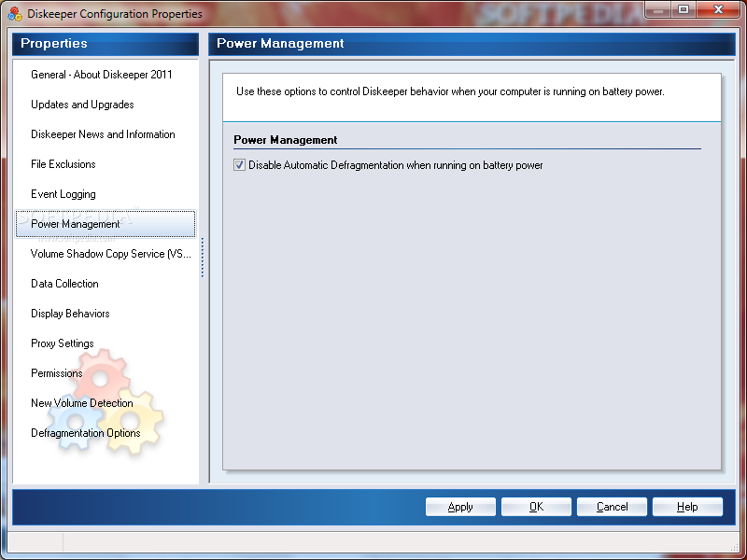Confirm with the OK button

(x=536, y=507)
